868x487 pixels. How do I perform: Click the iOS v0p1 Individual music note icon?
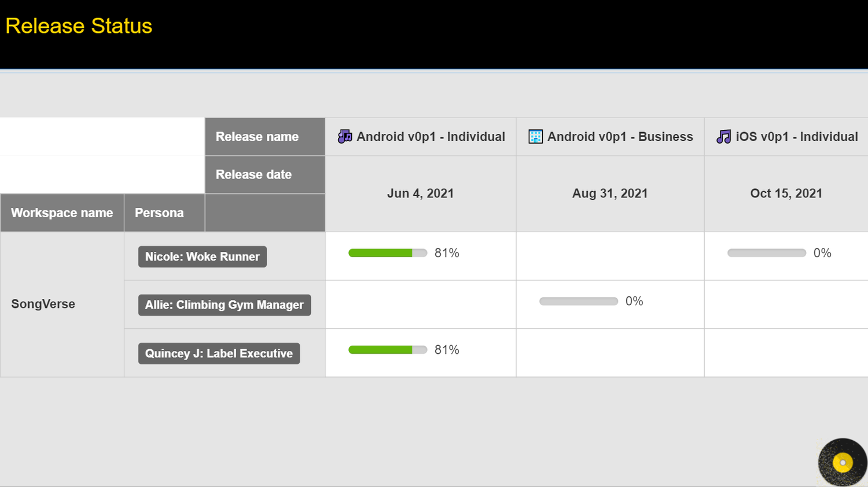pos(723,137)
